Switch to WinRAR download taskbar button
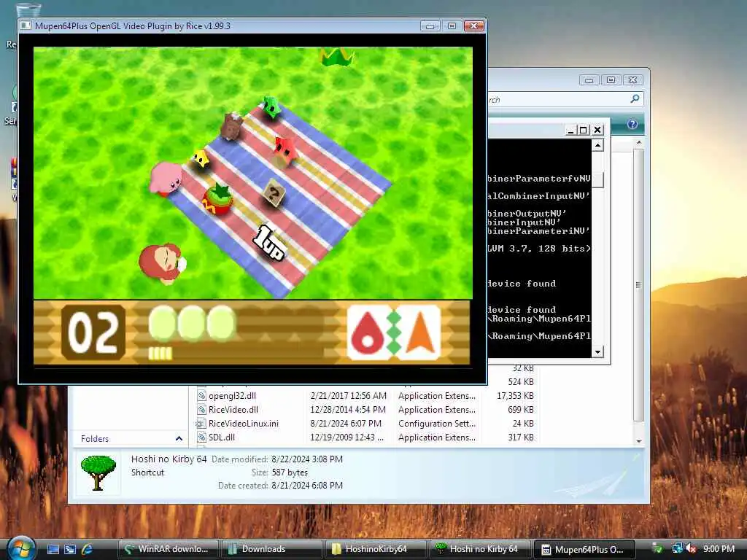Image resolution: width=747 pixels, height=560 pixels. (x=168, y=549)
